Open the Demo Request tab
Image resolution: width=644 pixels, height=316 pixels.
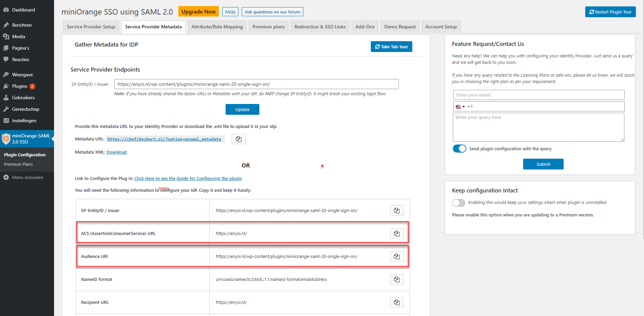click(400, 27)
